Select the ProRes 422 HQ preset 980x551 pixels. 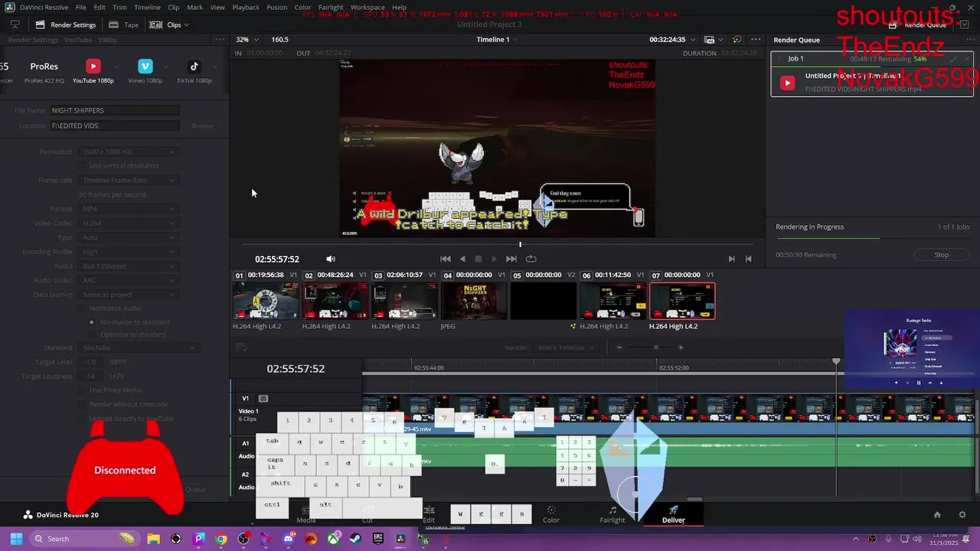44,71
